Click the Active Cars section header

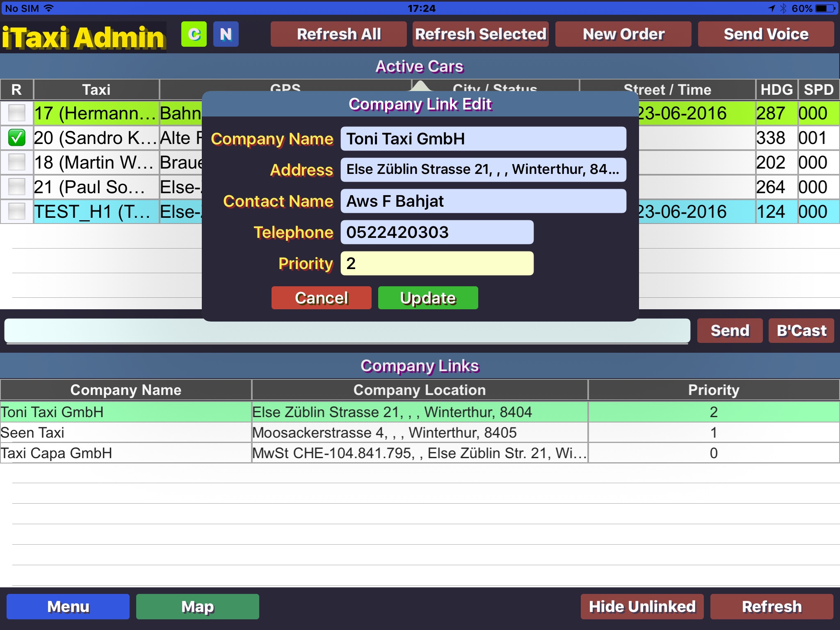tap(420, 66)
